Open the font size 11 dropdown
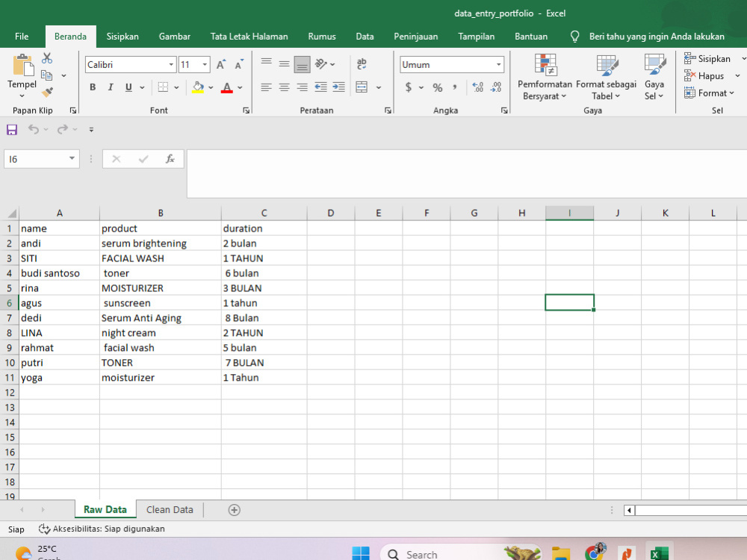The width and height of the screenshot is (747, 560). click(x=205, y=64)
